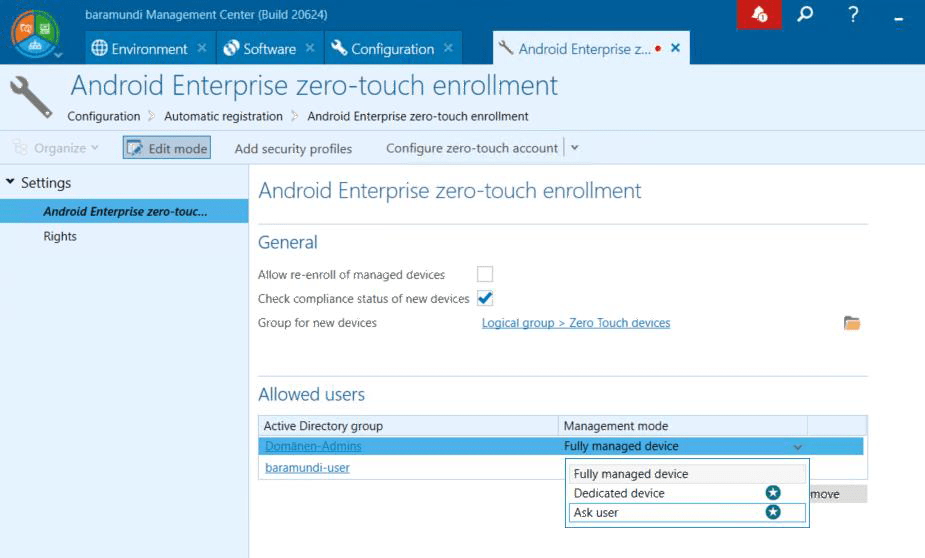
Task: Select Android Enterprise zero-touc... in sidebar
Action: click(124, 211)
